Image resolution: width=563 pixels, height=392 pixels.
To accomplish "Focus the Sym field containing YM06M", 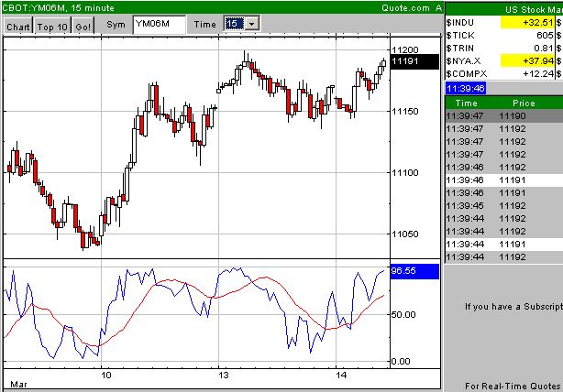I will coord(159,25).
